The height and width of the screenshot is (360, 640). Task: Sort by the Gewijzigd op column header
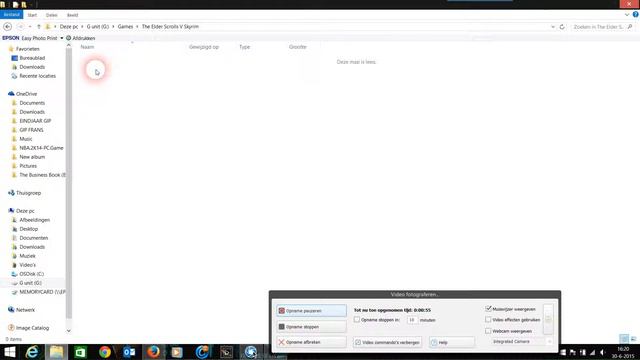pos(204,47)
